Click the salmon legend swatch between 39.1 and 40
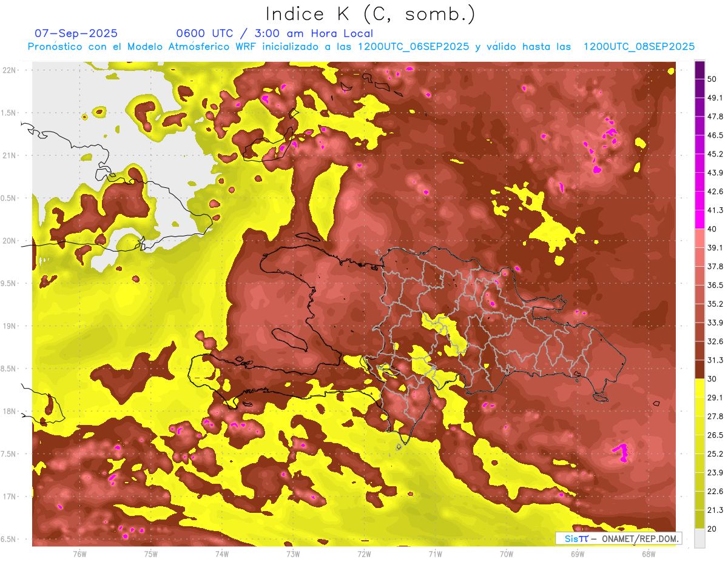 click(x=699, y=238)
